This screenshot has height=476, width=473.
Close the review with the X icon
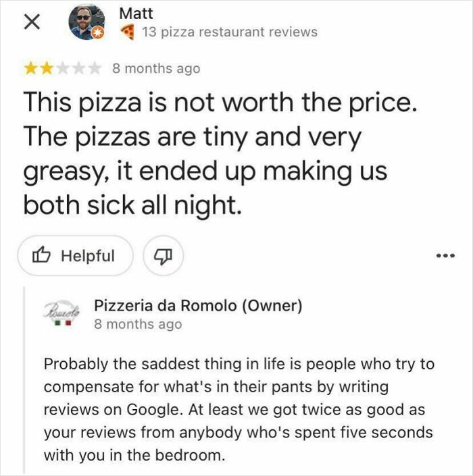coord(30,22)
